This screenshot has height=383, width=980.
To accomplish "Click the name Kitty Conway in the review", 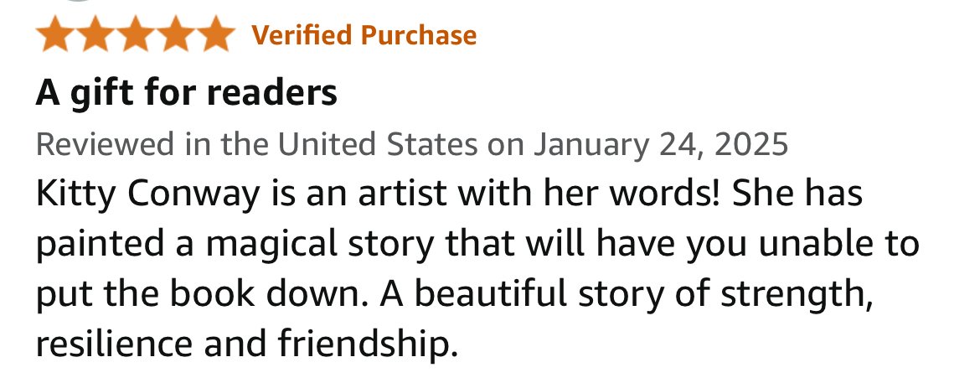I will 147,194.
